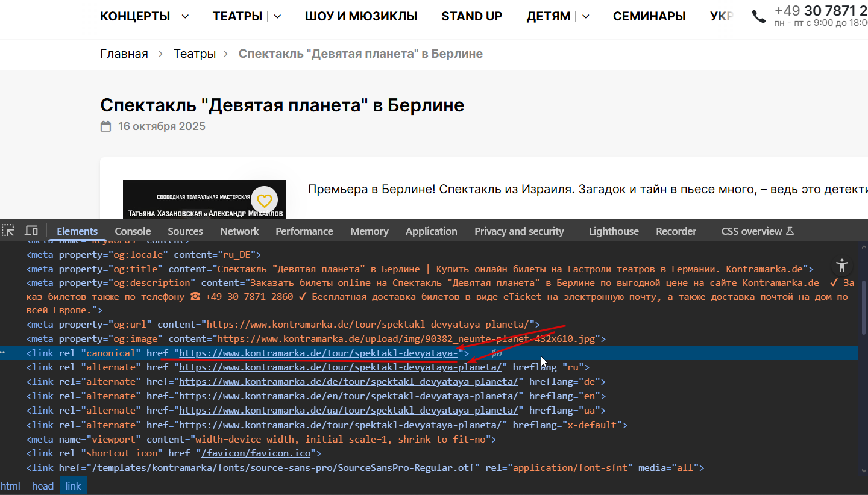Expand the ДЕТЯМ dropdown chevron

click(585, 17)
